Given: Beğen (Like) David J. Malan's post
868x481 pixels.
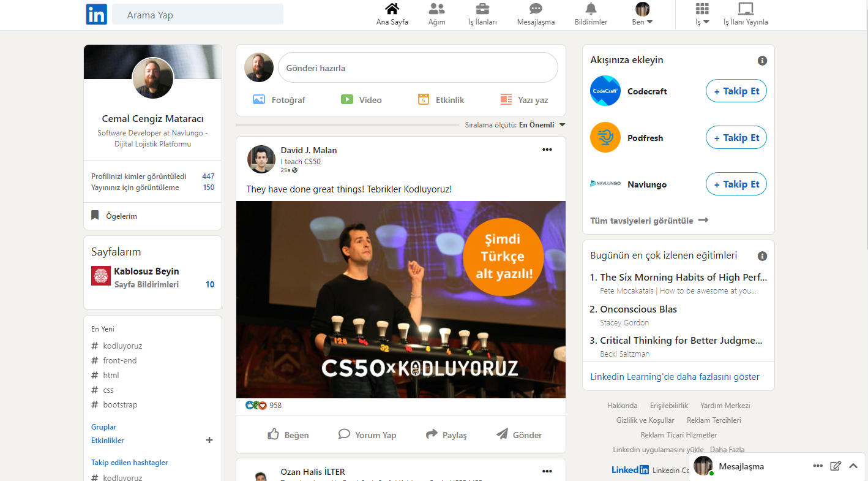Looking at the screenshot, I should click(288, 434).
